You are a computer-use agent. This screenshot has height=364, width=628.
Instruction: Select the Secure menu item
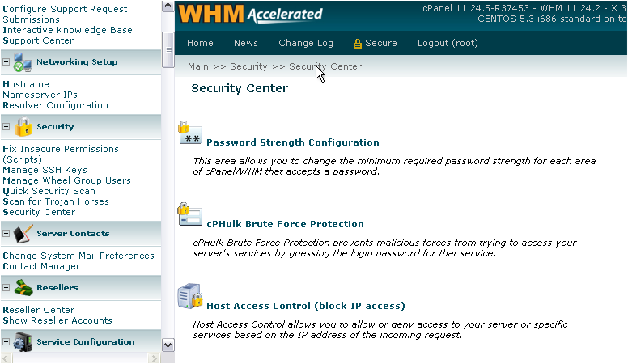coord(381,43)
